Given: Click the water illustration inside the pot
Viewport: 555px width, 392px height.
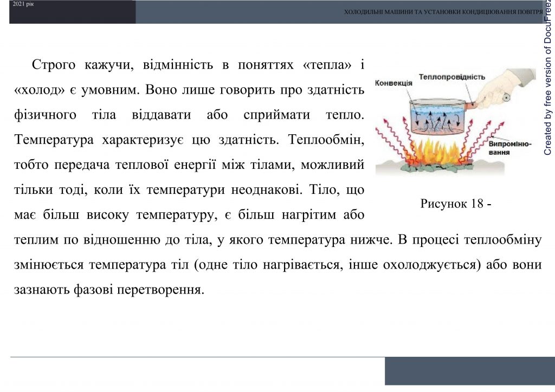Looking at the screenshot, I should [437, 111].
